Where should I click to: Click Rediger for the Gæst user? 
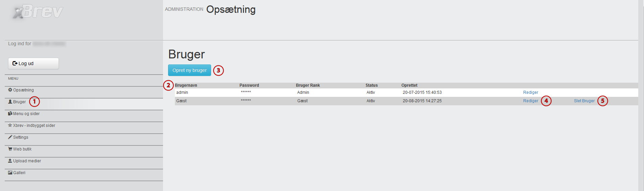tap(530, 101)
